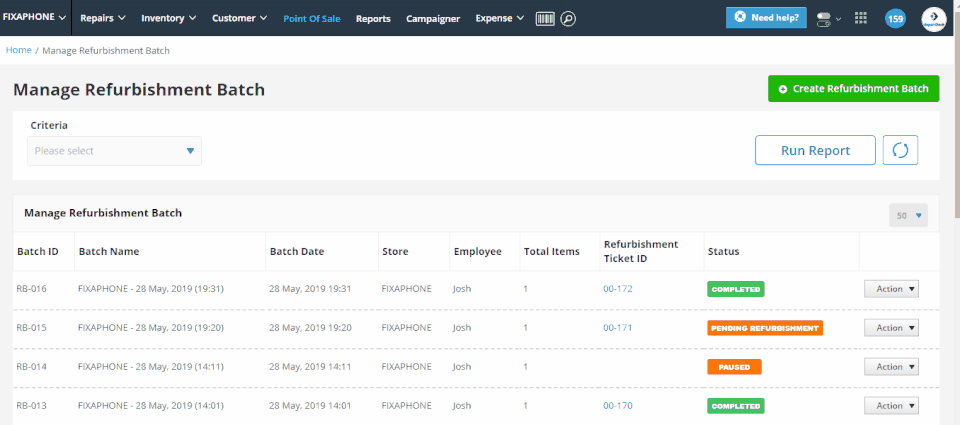Viewport: 960px width, 425px height.
Task: Open the 50 rows-per-page dropdown
Action: [x=908, y=215]
